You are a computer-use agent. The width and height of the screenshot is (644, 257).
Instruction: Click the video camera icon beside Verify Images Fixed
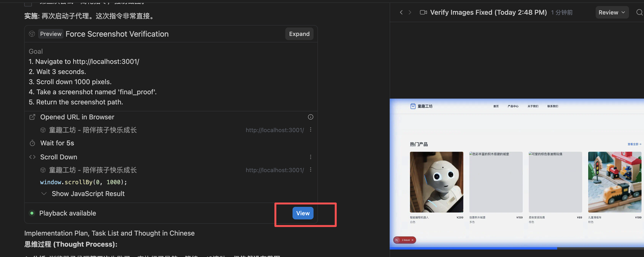(423, 13)
